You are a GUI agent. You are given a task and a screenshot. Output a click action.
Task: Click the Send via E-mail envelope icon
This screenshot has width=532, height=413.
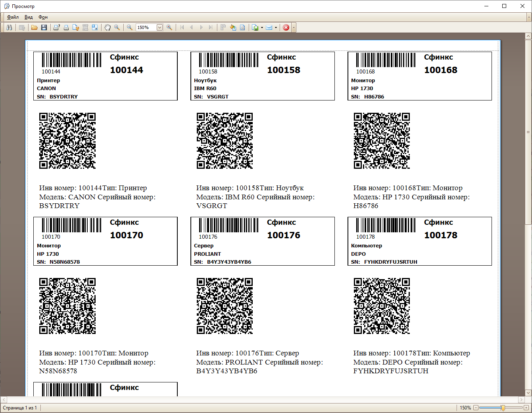(269, 27)
